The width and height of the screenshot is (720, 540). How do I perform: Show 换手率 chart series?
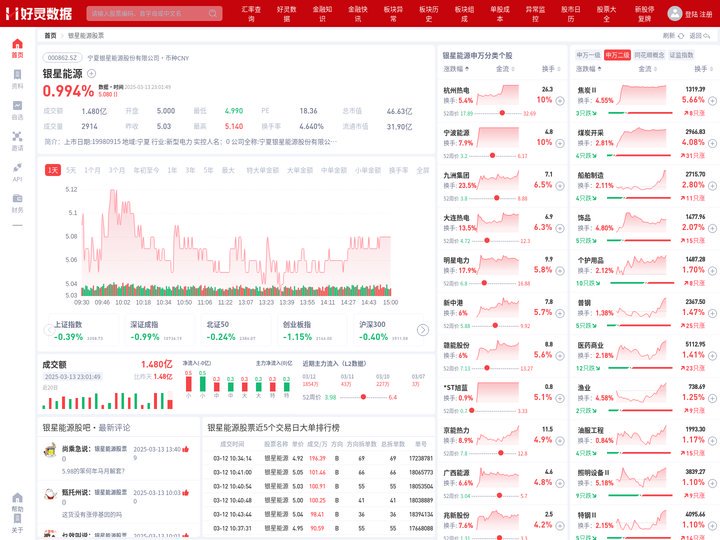(x=398, y=170)
